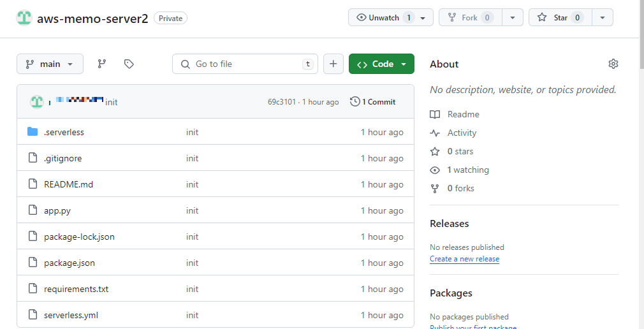The width and height of the screenshot is (644, 329).
Task: Open serverless.yml
Action: pos(71,316)
